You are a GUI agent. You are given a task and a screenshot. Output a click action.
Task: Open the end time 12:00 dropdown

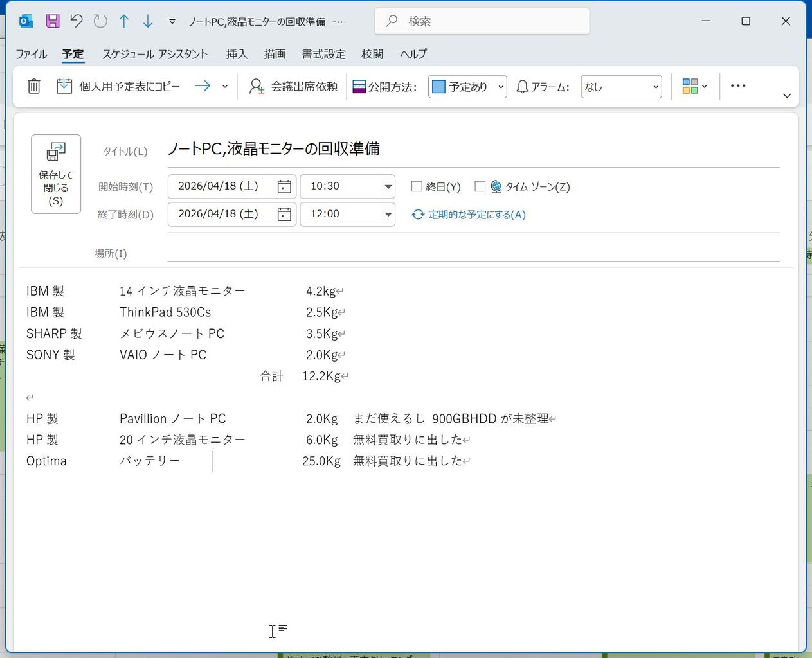[388, 214]
